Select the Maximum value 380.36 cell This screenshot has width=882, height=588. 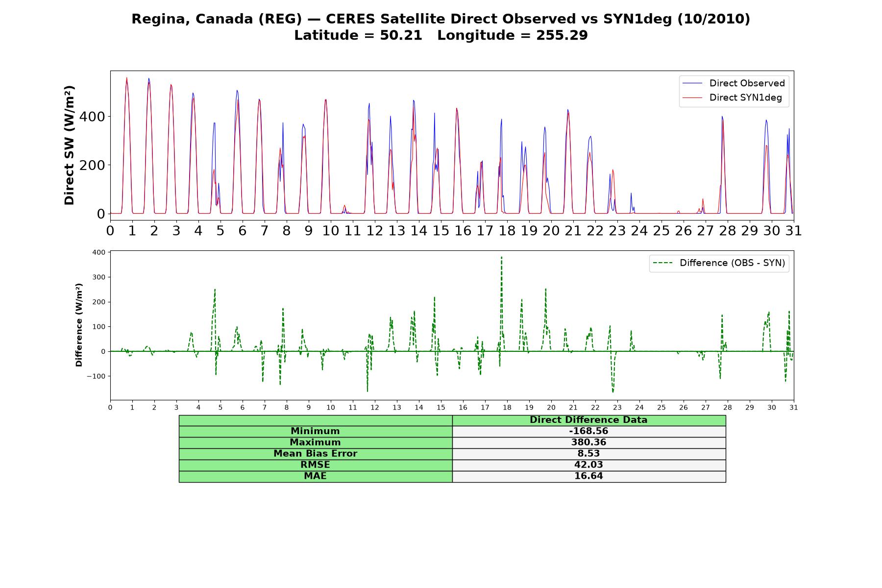(x=589, y=442)
